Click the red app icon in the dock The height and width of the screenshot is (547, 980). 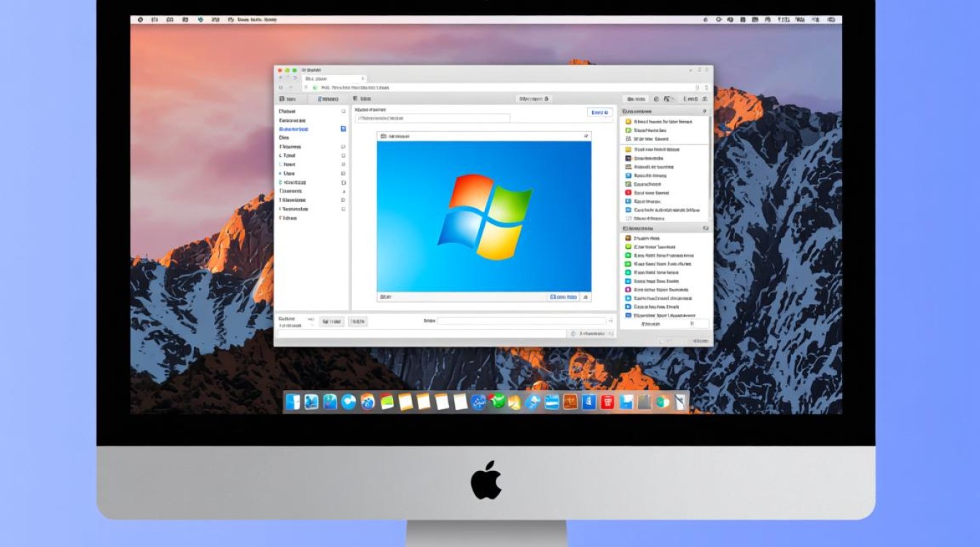(607, 402)
